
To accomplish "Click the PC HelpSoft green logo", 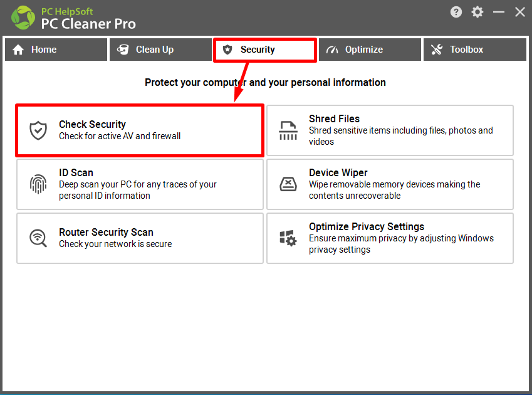I will [23, 18].
